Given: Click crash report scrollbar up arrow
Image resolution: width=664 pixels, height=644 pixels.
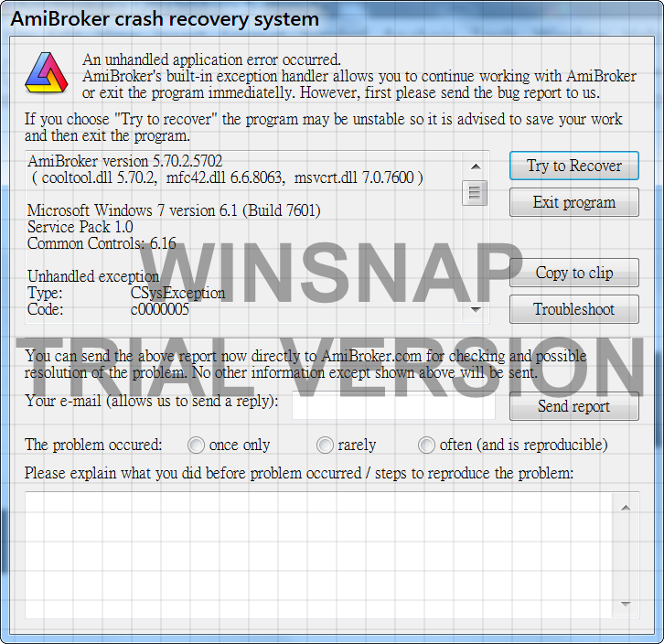Looking at the screenshot, I should point(476,166).
